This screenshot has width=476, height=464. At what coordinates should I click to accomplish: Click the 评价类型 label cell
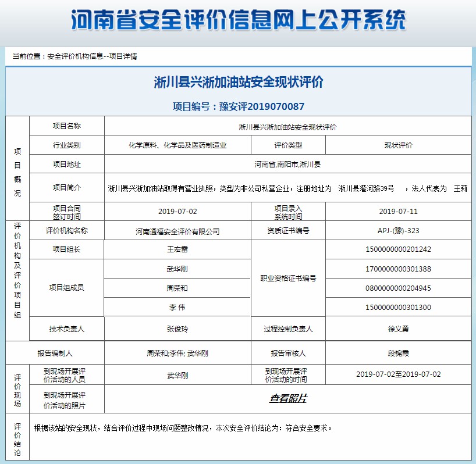[288, 145]
